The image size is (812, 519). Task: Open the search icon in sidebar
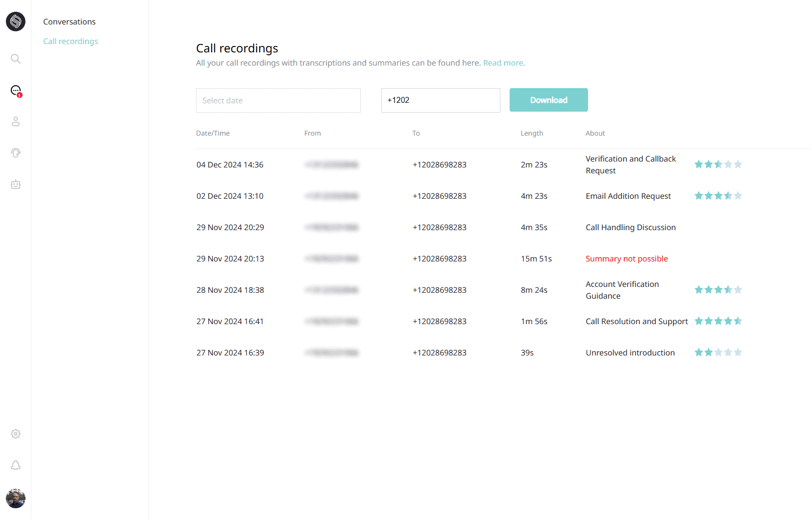[x=16, y=59]
